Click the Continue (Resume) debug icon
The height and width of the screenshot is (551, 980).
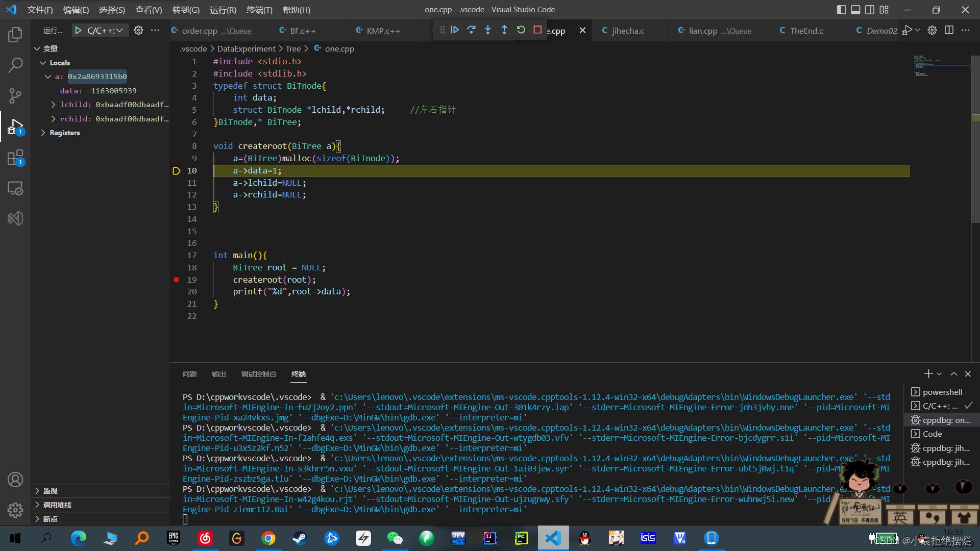[455, 30]
